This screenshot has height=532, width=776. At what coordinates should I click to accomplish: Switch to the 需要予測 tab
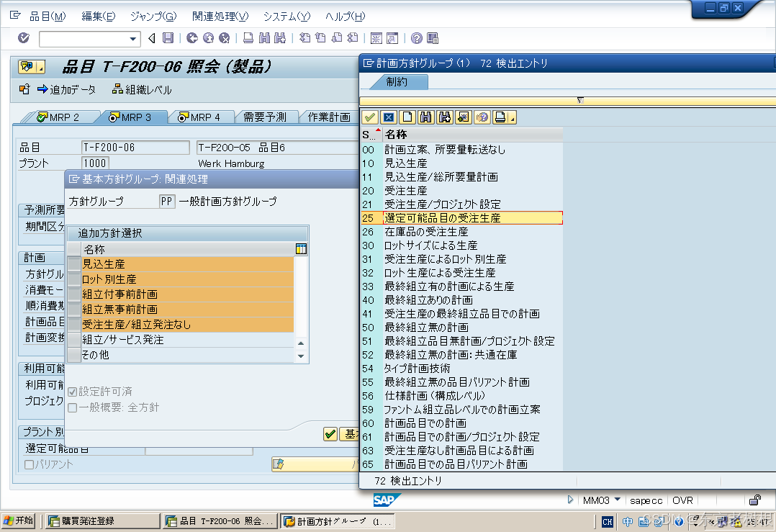pyautogui.click(x=265, y=117)
